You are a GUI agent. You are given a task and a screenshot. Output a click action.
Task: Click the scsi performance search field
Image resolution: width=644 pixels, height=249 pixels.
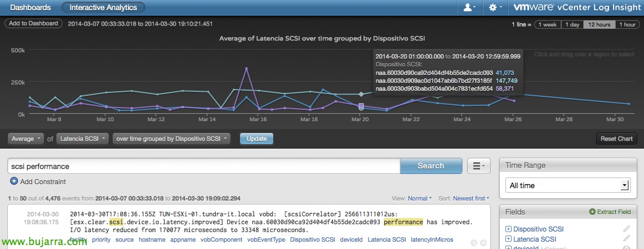(x=204, y=166)
